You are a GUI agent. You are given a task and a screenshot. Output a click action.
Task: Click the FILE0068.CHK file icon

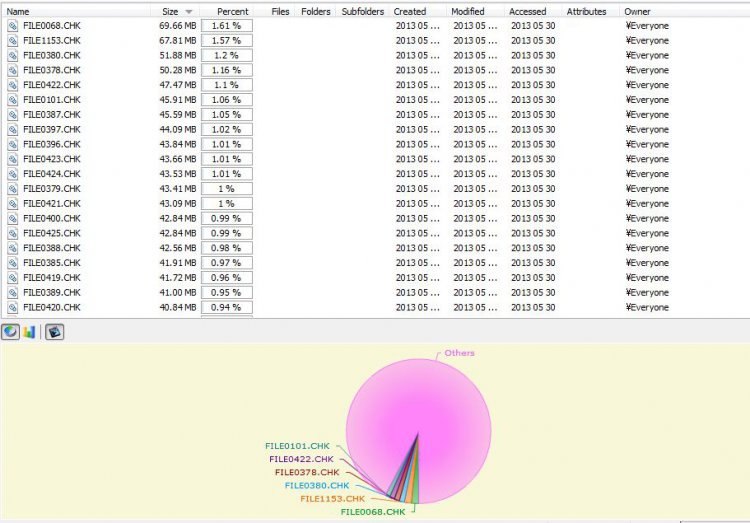pos(12,26)
